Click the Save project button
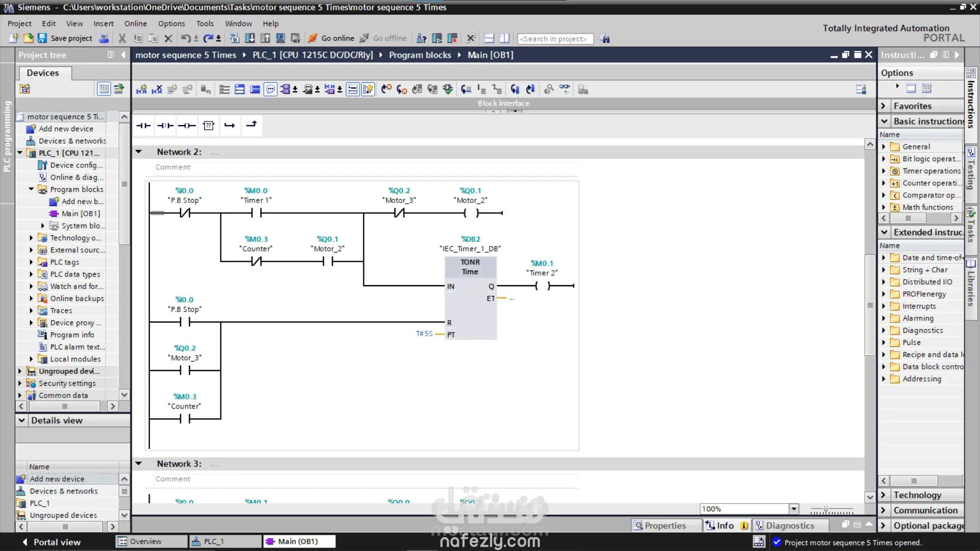980x551 pixels. pyautogui.click(x=65, y=38)
